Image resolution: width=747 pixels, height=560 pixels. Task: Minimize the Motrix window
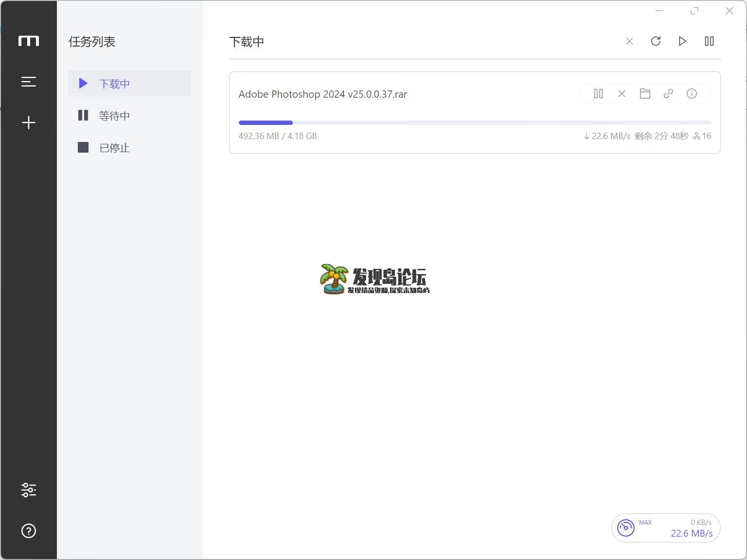pyautogui.click(x=659, y=11)
